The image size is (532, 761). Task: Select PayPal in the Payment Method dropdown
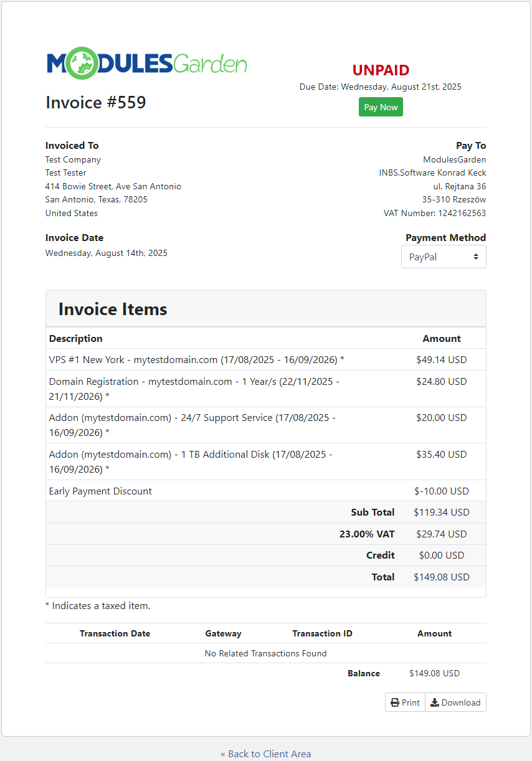coord(444,257)
